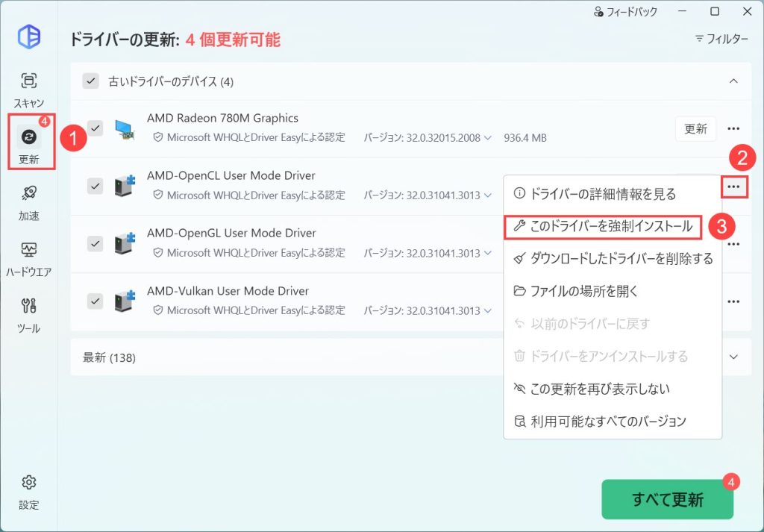This screenshot has height=532, width=764.
Task: Click AMD Radeon 780M Graphics device icon
Action: pyautogui.click(x=125, y=130)
